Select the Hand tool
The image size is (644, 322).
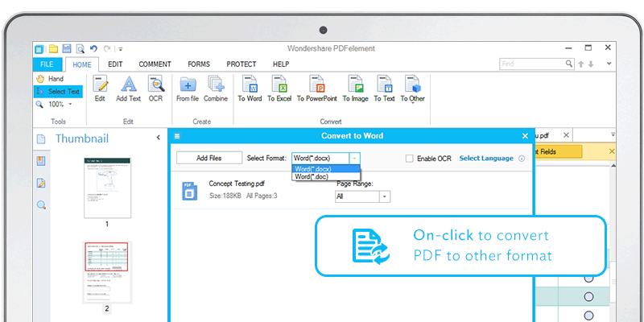[x=50, y=78]
